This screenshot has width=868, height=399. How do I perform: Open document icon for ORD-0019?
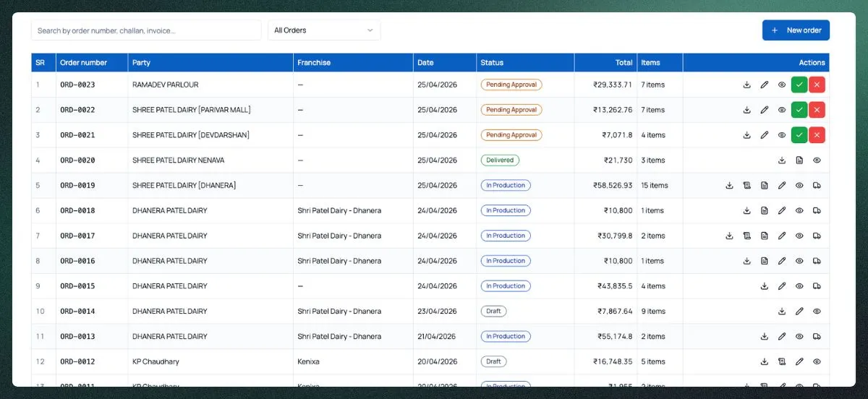[x=764, y=186]
